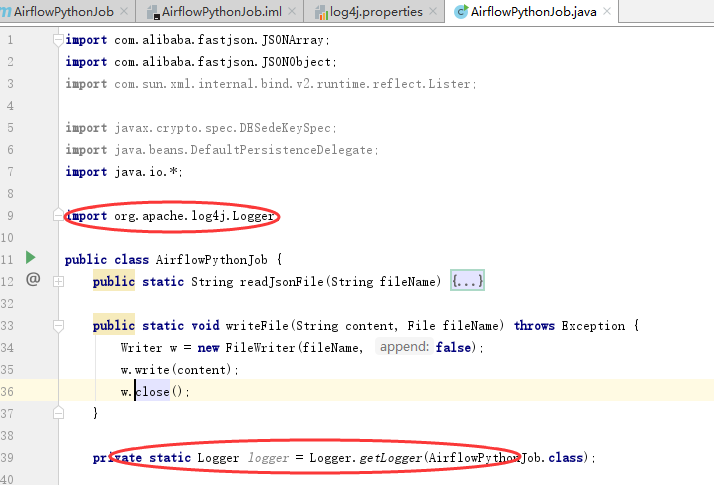Click 'DESedeKeySpec' in the line 5 import
This screenshot has width=714, height=485.
tap(285, 128)
